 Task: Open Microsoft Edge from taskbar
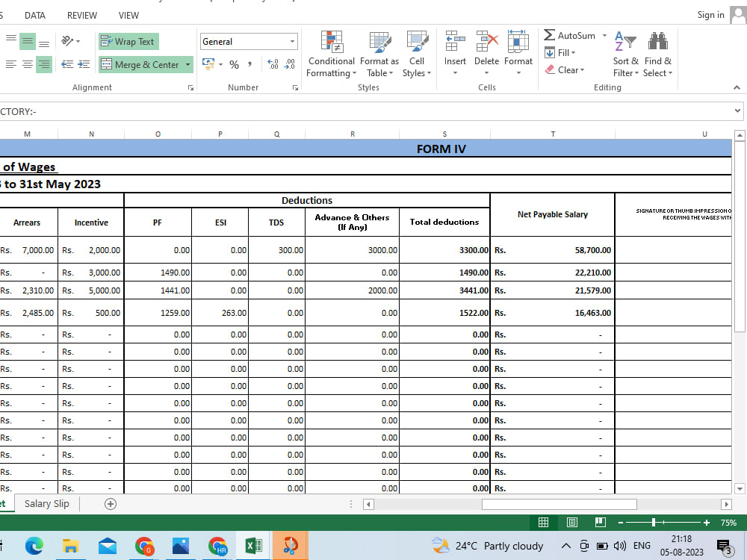(34, 546)
